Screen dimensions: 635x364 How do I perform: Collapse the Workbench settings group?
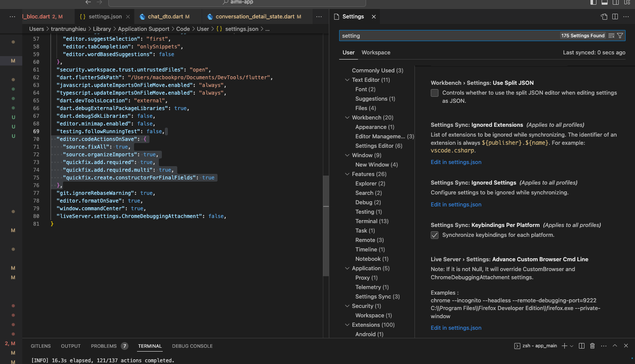347,117
